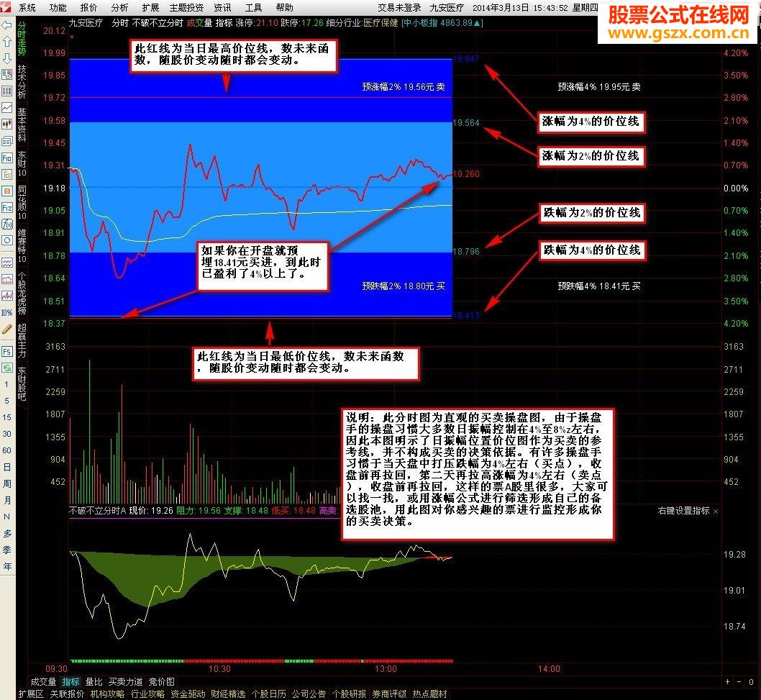The image size is (761, 700).
Task: Open the 功能 menu
Action: (58, 8)
